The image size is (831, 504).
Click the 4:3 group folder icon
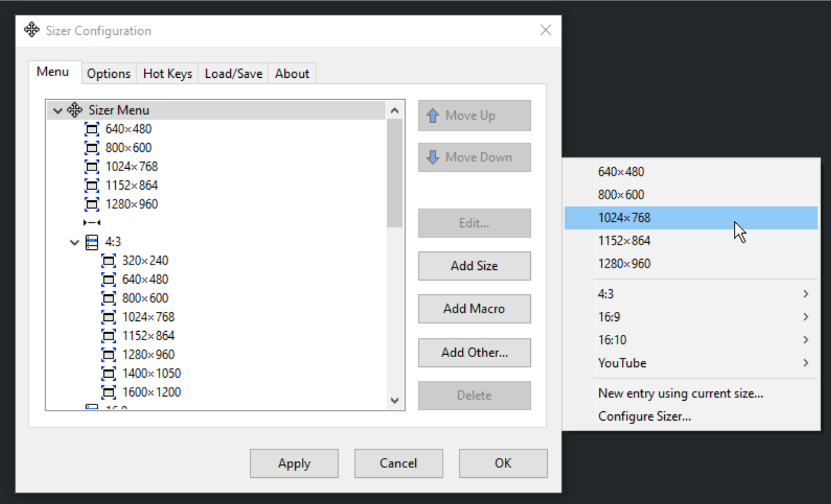pos(92,242)
